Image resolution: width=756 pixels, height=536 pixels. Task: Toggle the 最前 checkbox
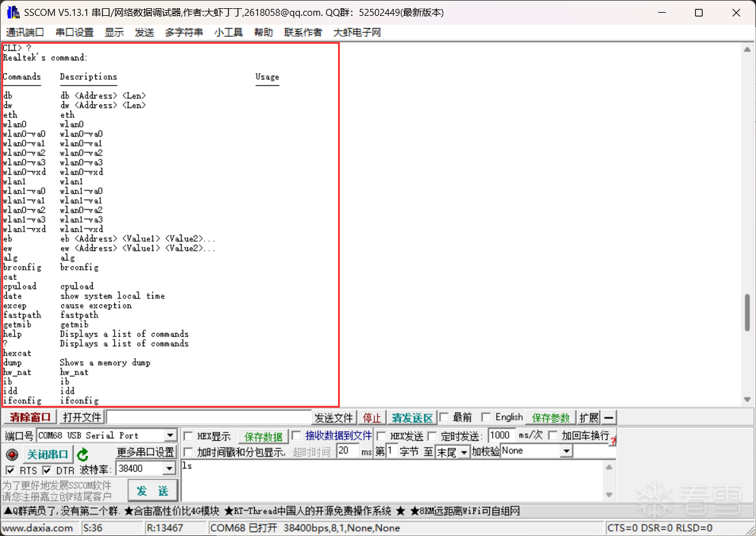445,417
